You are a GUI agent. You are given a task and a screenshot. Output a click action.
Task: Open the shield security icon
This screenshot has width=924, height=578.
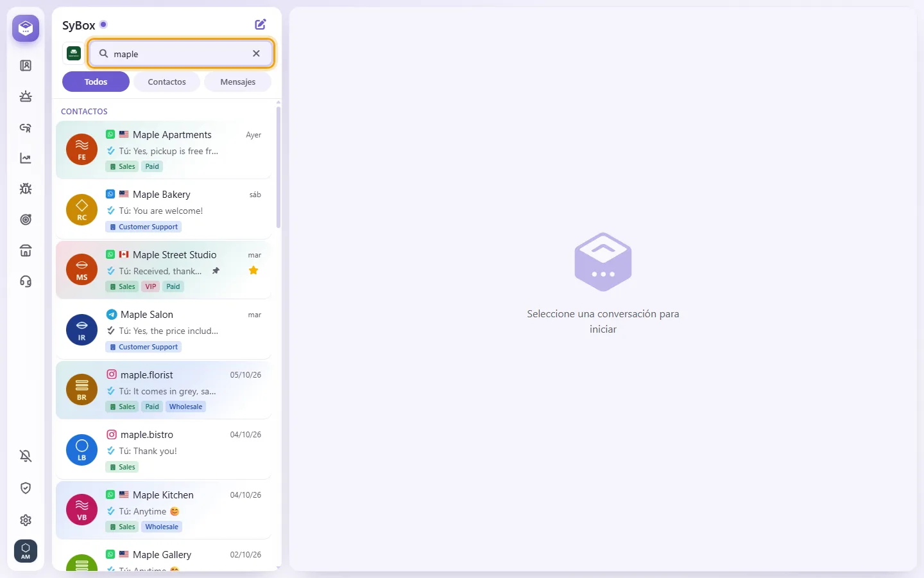(26, 488)
